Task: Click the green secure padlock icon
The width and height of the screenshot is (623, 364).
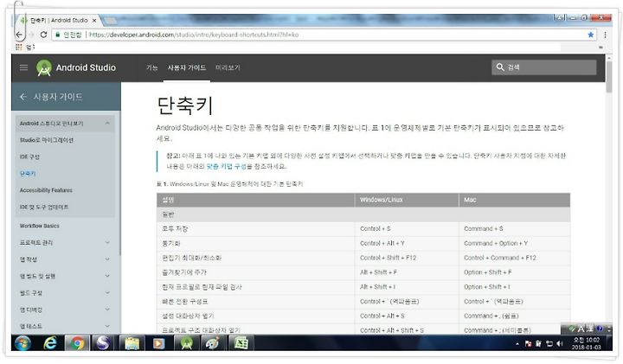Action: [x=58, y=35]
